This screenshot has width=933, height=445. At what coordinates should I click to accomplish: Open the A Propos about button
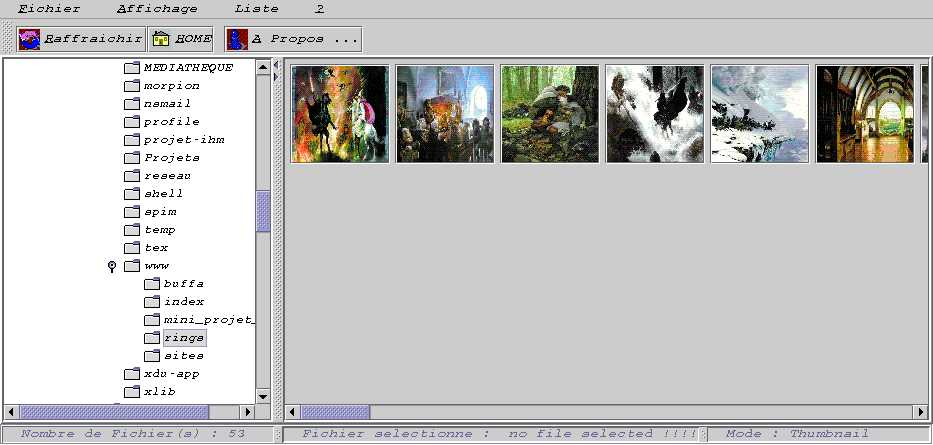click(x=292, y=39)
